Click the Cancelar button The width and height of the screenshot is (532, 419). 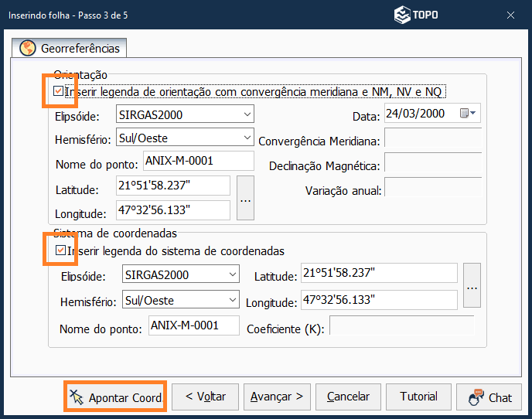[x=348, y=397]
